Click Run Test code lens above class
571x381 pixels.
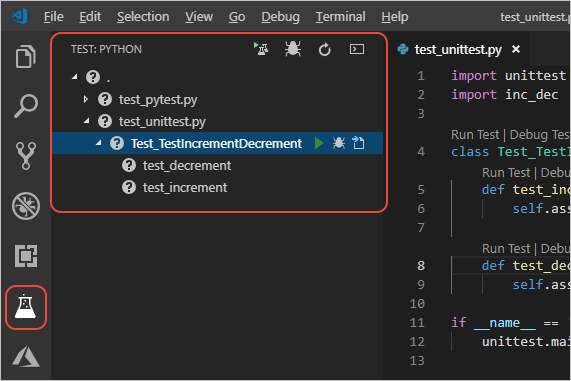[475, 135]
